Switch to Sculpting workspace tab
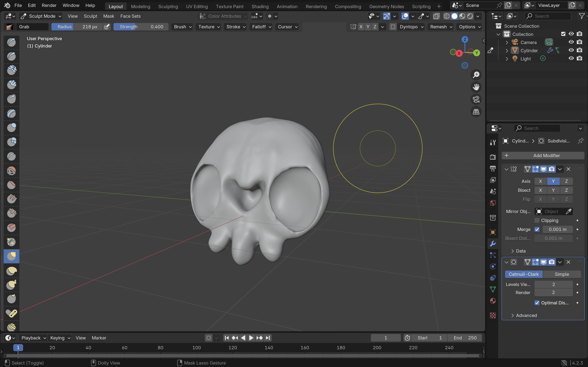The width and height of the screenshot is (588, 367). pyautogui.click(x=168, y=6)
